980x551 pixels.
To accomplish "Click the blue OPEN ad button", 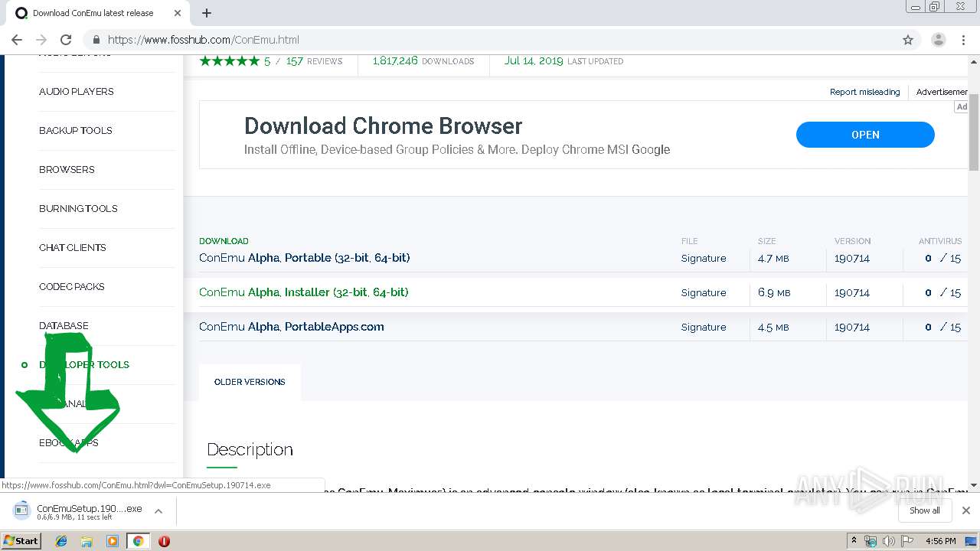I will pos(865,135).
